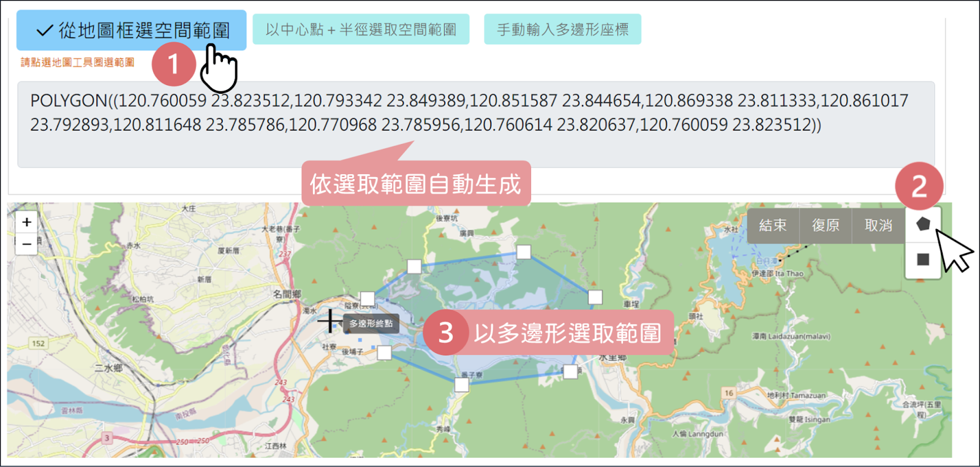Screen dimensions: 980x467
Task: Click the 多邊形終點 tooltip label
Action: point(371,324)
